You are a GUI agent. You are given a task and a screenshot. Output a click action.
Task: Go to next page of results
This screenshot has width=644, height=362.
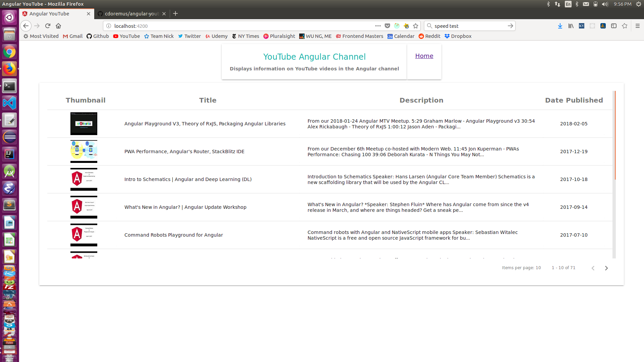[x=606, y=268]
